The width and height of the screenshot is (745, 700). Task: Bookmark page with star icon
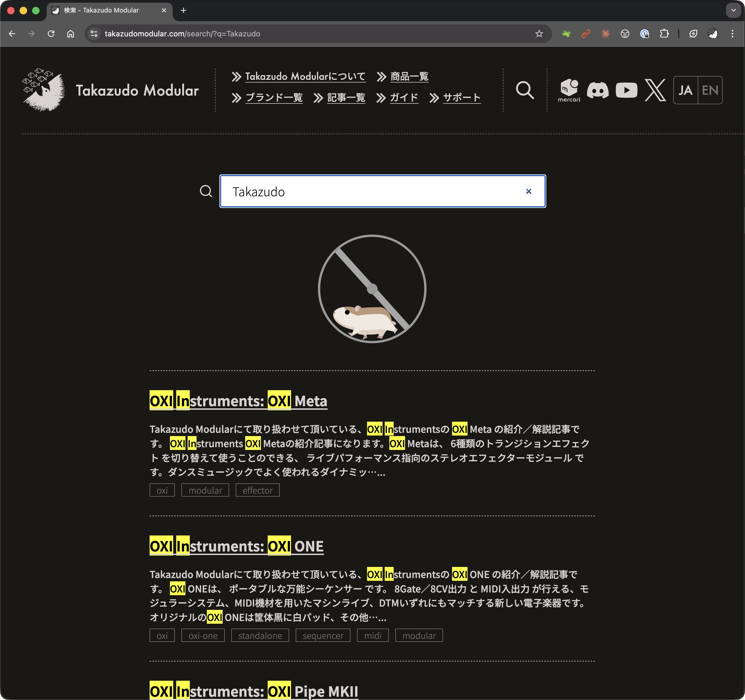tap(539, 34)
